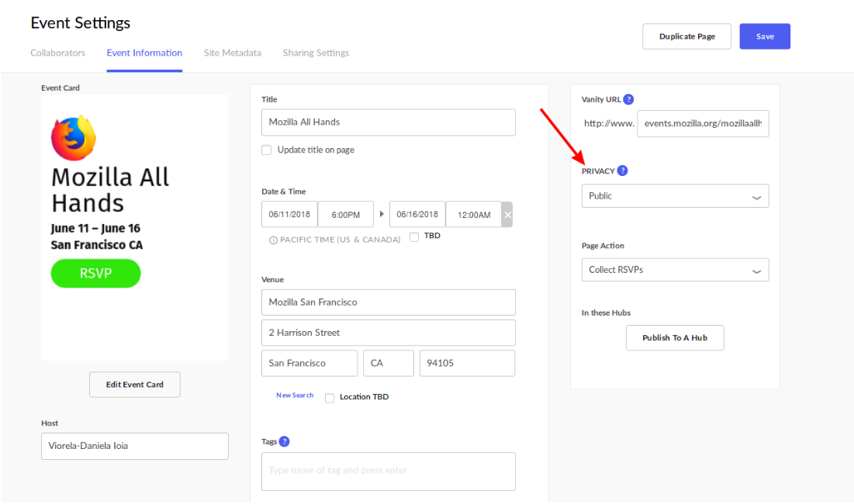The height and width of the screenshot is (504, 854).
Task: Click the San Francisco CA text on event card
Action: [97, 245]
